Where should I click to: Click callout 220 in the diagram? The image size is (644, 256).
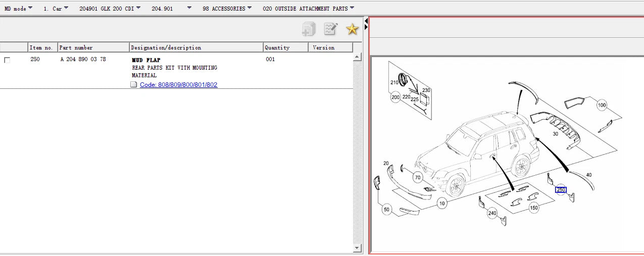pos(407,96)
